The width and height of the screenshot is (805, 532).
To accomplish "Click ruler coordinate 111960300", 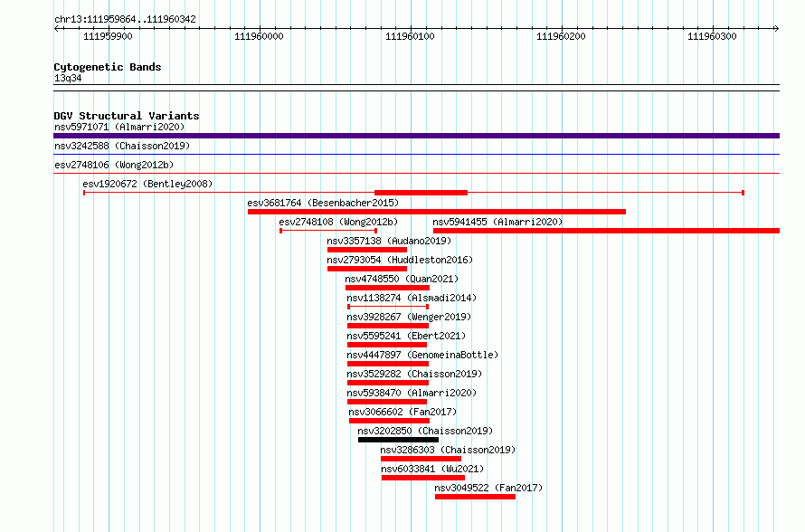I will click(x=712, y=36).
